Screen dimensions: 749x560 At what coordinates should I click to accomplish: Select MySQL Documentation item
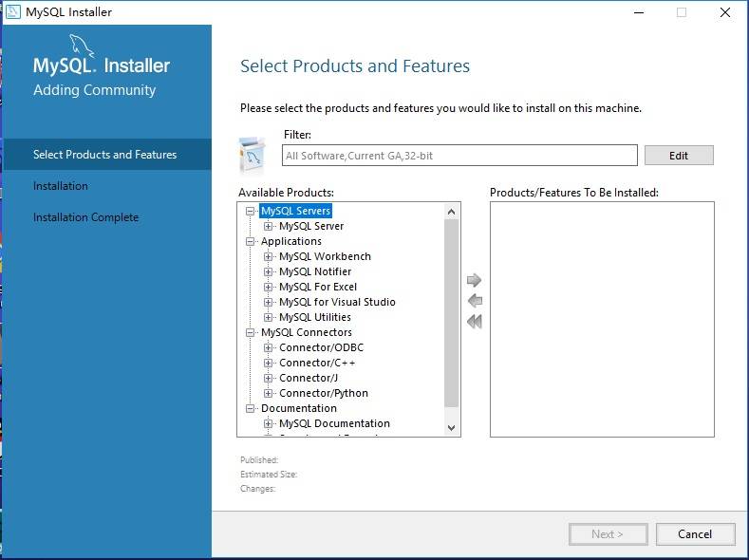point(334,424)
